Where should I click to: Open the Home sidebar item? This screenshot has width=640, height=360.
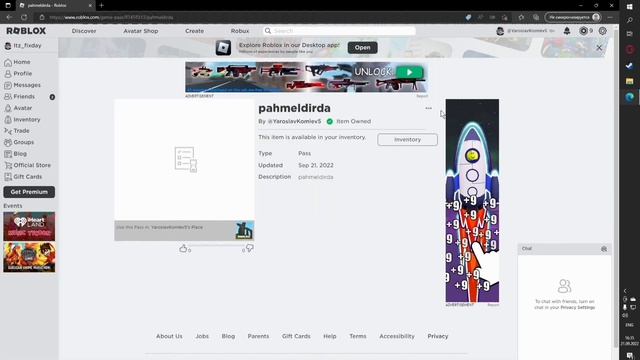click(x=17, y=62)
